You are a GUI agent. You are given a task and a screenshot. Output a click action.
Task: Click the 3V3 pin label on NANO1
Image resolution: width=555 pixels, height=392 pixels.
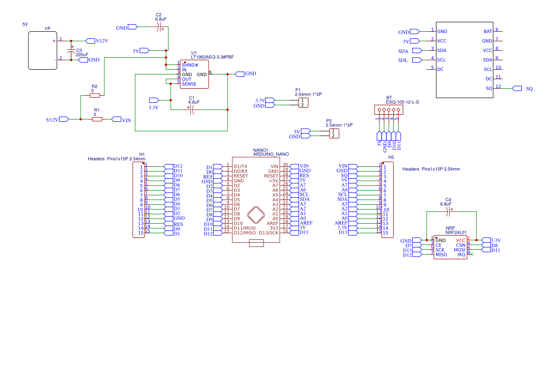(274, 228)
